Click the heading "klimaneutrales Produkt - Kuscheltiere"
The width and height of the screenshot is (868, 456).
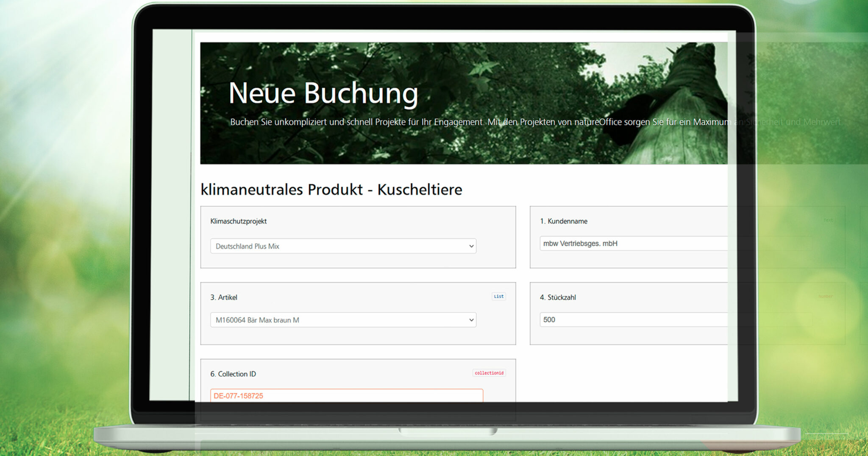point(331,190)
